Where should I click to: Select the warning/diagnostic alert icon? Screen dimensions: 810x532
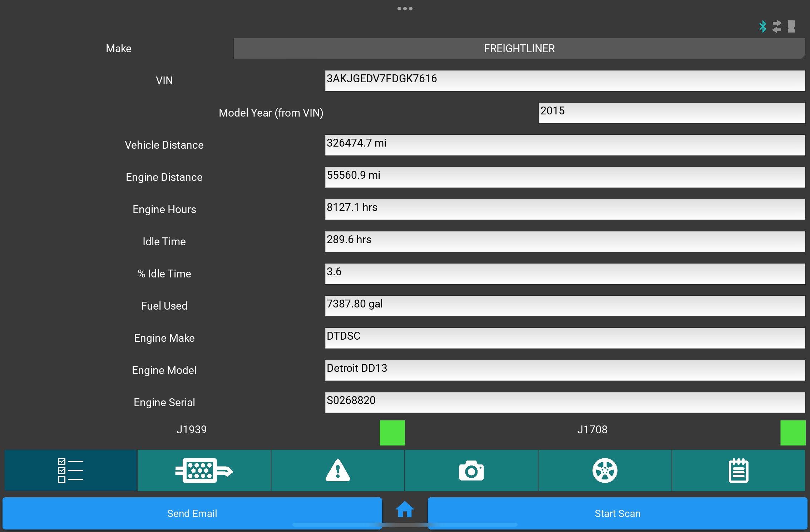tap(338, 470)
